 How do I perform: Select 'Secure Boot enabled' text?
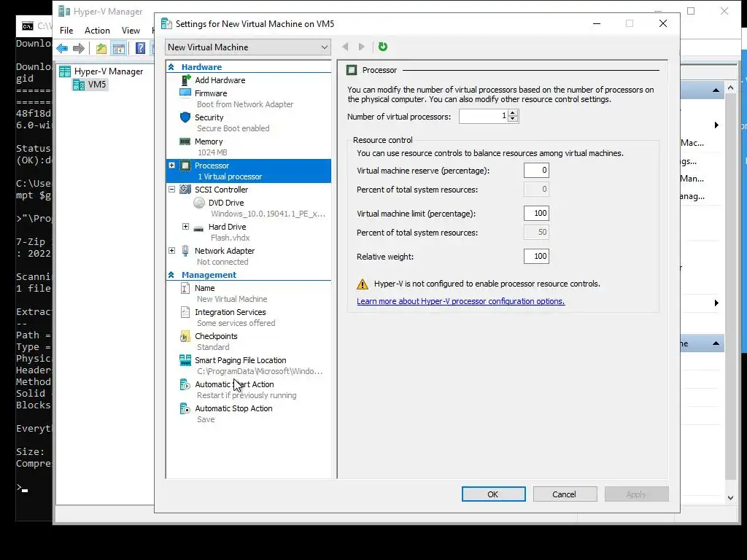coord(233,128)
